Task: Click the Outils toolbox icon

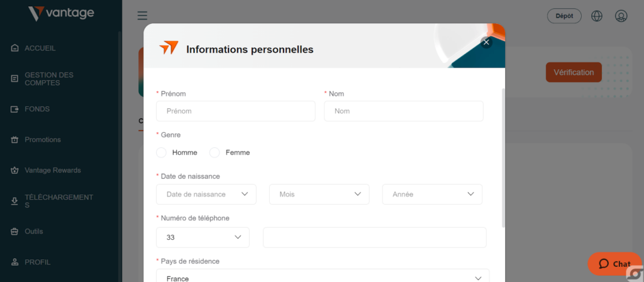Action: pos(15,232)
